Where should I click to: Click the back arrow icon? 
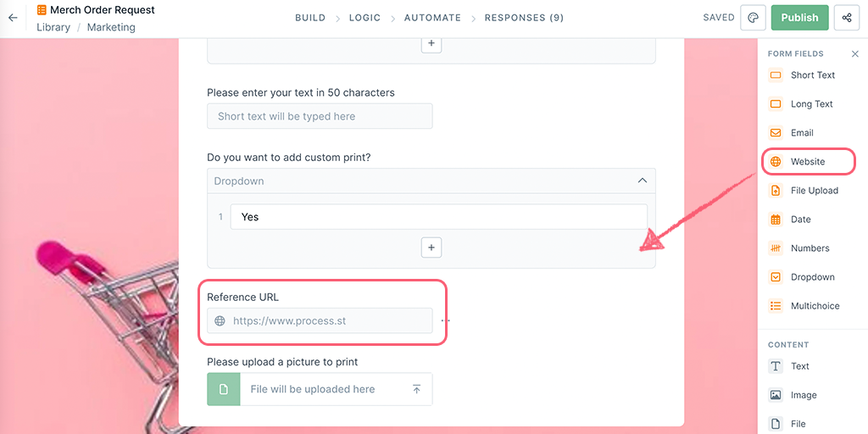click(x=13, y=18)
